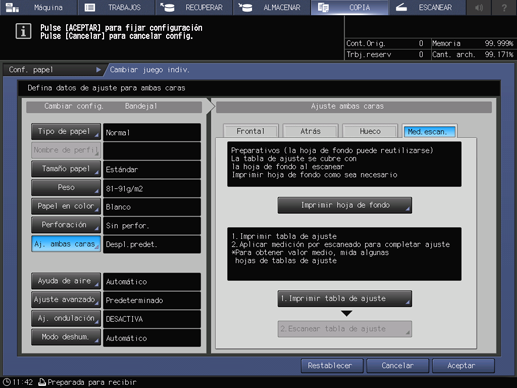Select the RECUPERAR recall icon
The width and height of the screenshot is (517, 388).
pyautogui.click(x=167, y=7)
